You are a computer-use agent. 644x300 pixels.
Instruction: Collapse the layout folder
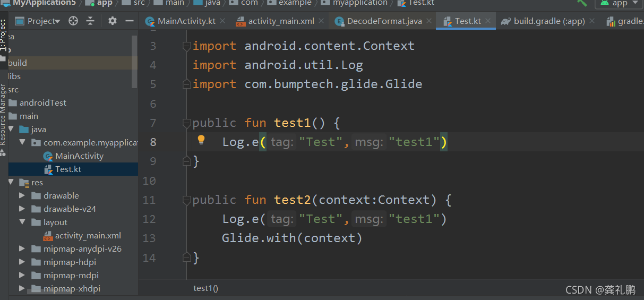point(22,222)
